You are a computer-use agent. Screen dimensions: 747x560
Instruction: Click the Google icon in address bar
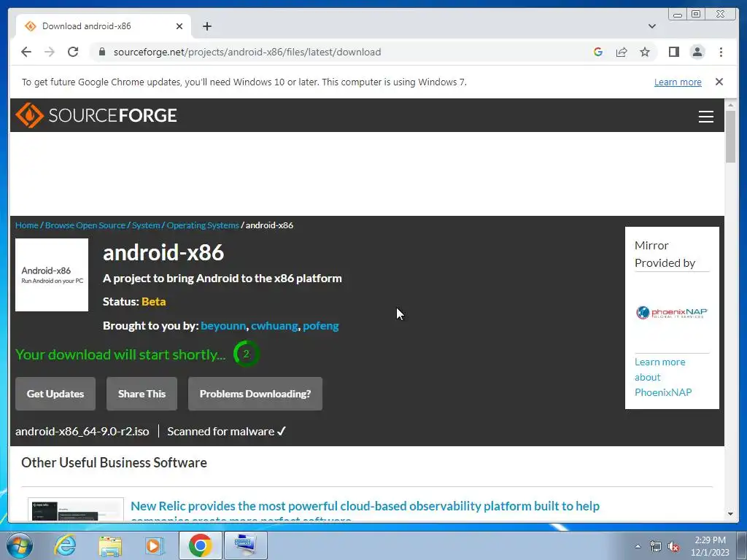pyautogui.click(x=598, y=52)
